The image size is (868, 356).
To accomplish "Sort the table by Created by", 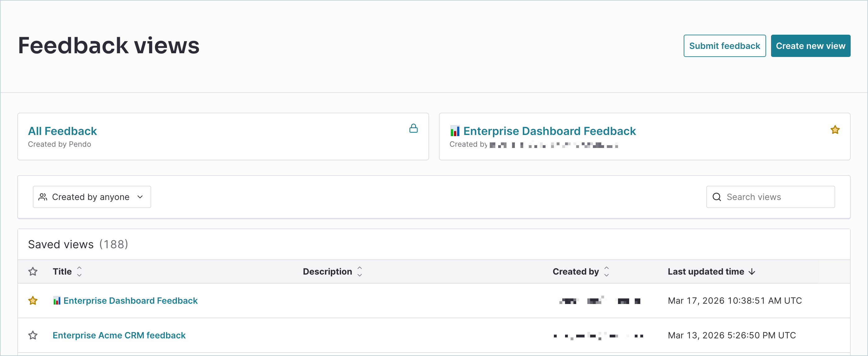I will coord(581,271).
